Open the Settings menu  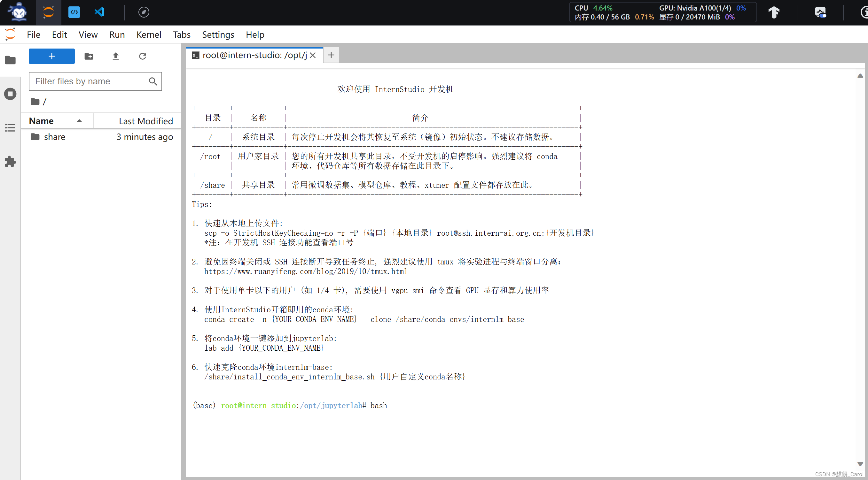pos(218,34)
